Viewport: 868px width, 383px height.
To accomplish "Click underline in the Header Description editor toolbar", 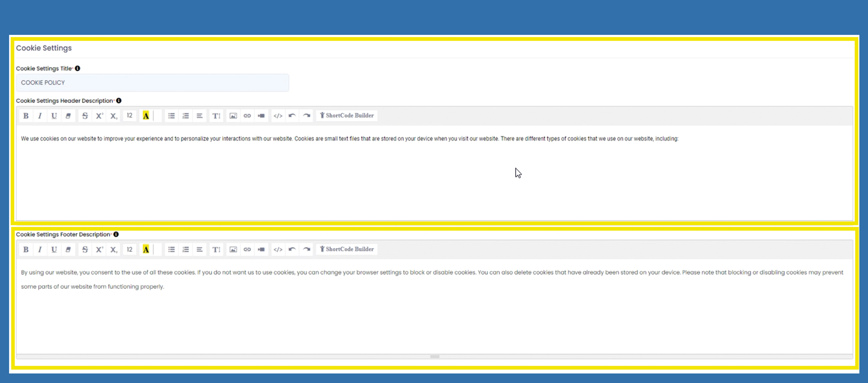I will (54, 116).
